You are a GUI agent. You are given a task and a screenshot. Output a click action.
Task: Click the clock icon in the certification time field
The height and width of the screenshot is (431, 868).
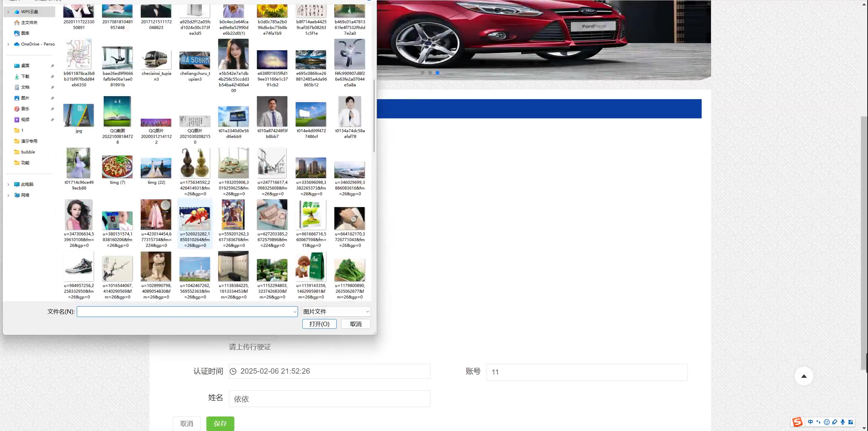tap(233, 371)
